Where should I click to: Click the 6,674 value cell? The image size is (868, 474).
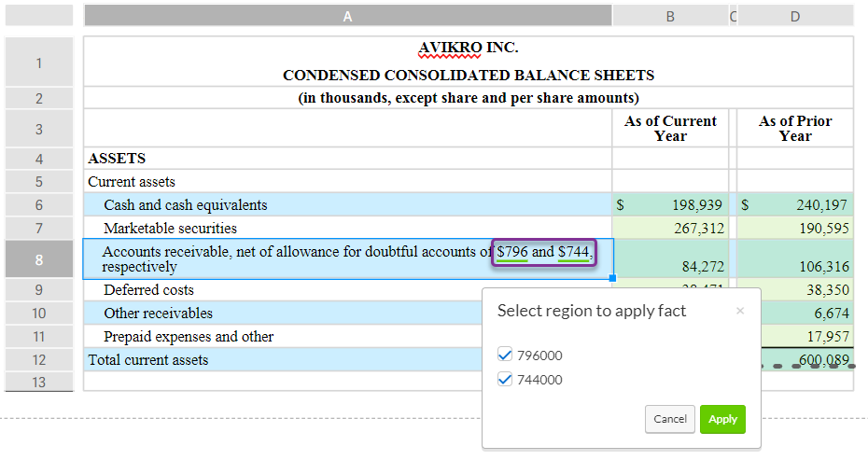tap(807, 313)
